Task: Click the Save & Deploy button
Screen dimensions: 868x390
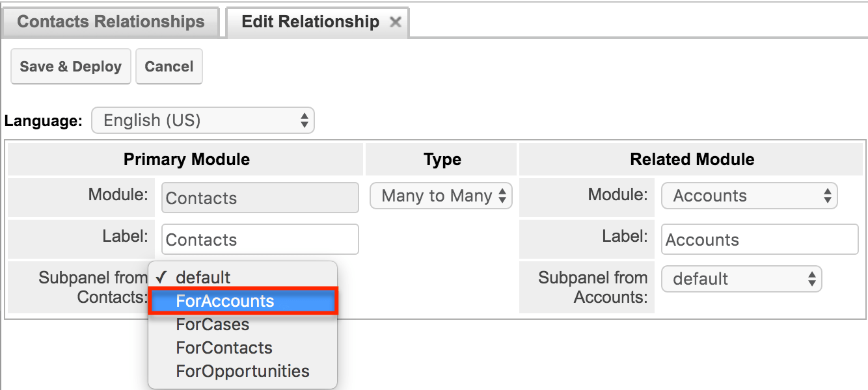Action: coord(70,66)
